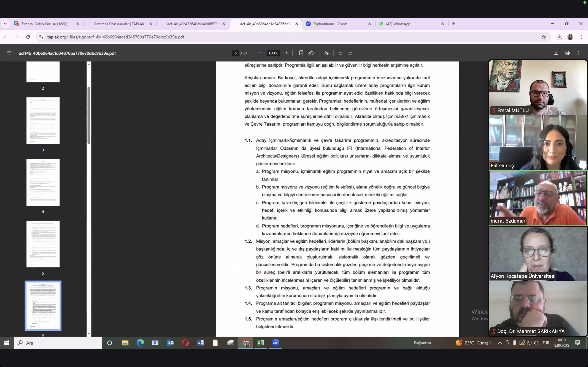Select Doç. Dr. Mehmet SARIKAHYA video tile

pos(538,308)
